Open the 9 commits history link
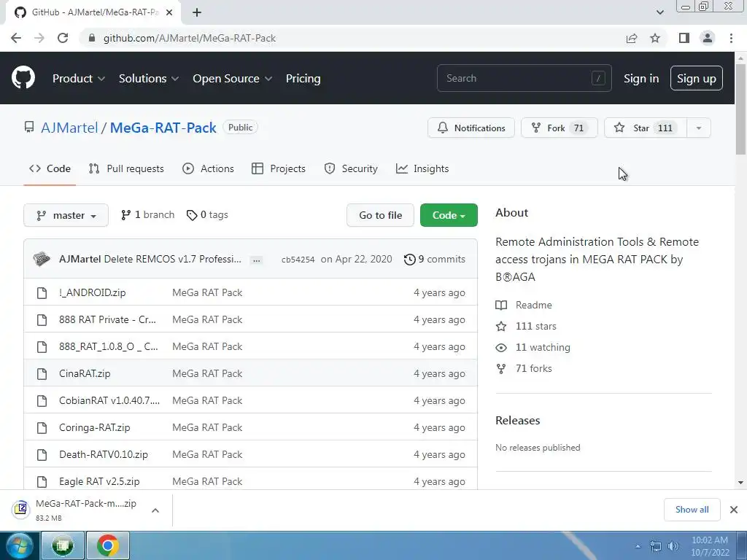The height and width of the screenshot is (560, 747). click(435, 259)
